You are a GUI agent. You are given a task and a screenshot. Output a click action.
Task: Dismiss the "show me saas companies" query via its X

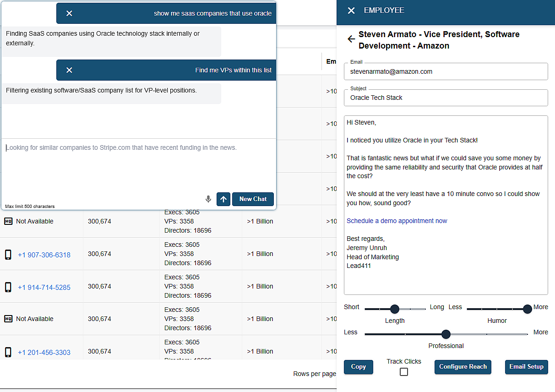pyautogui.click(x=69, y=13)
